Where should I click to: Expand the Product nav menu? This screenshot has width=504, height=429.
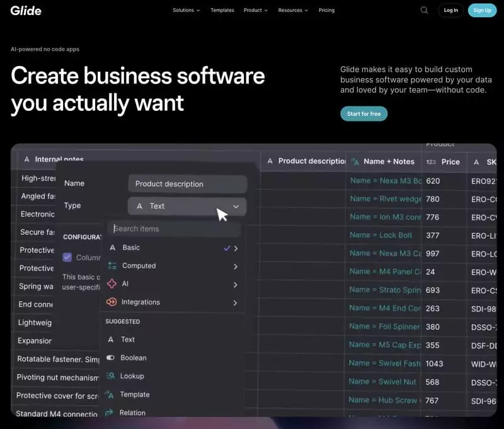tap(256, 10)
